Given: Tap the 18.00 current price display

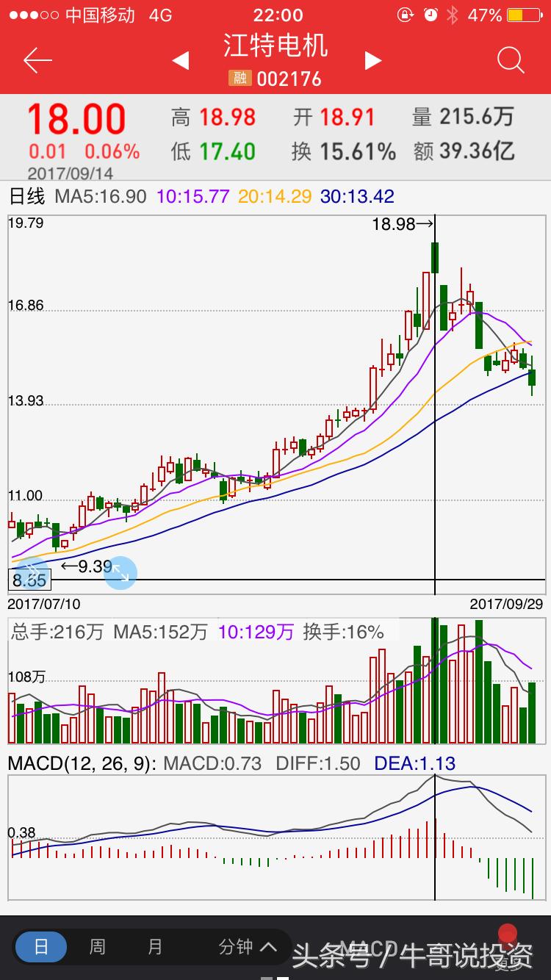Looking at the screenshot, I should (77, 120).
